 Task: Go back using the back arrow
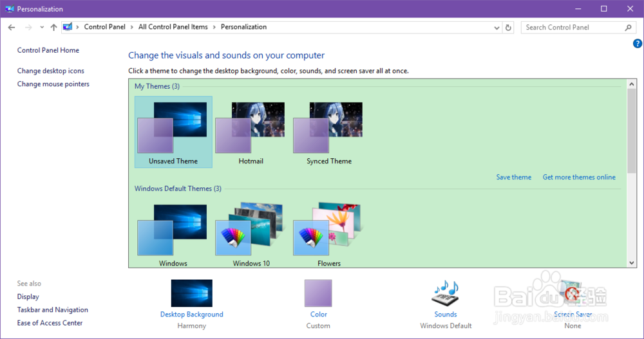(12, 28)
